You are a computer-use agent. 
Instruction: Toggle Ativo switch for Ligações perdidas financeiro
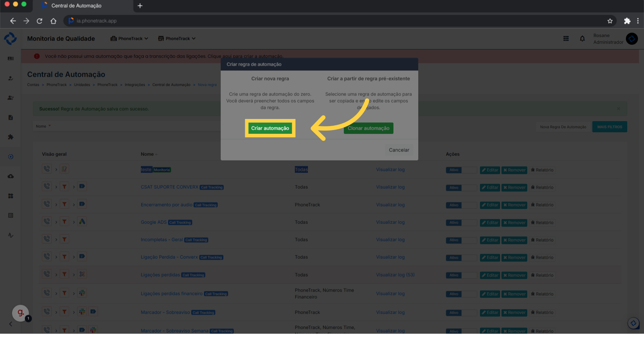tap(462, 294)
